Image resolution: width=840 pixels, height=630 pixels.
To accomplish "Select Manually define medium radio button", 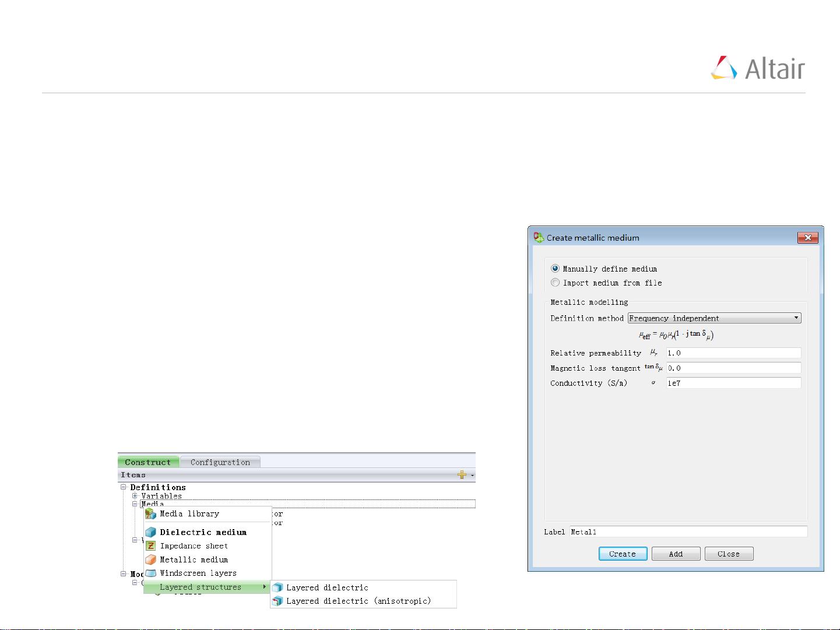I will click(x=555, y=269).
